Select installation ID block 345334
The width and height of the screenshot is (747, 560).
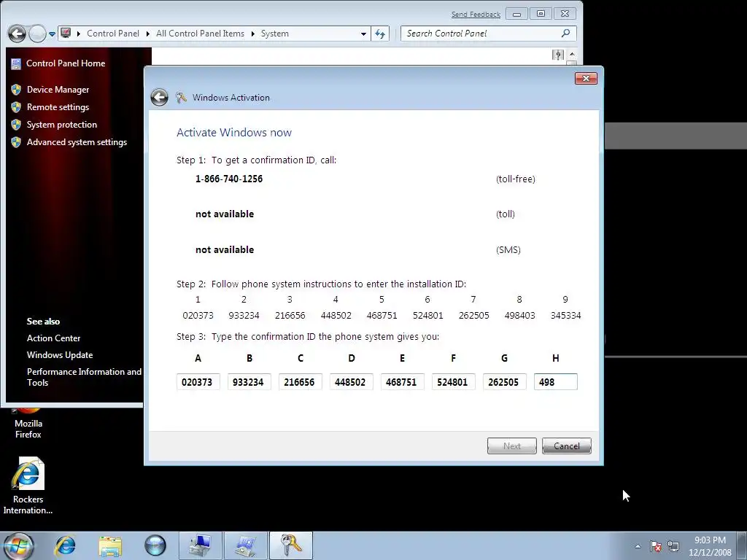(565, 316)
